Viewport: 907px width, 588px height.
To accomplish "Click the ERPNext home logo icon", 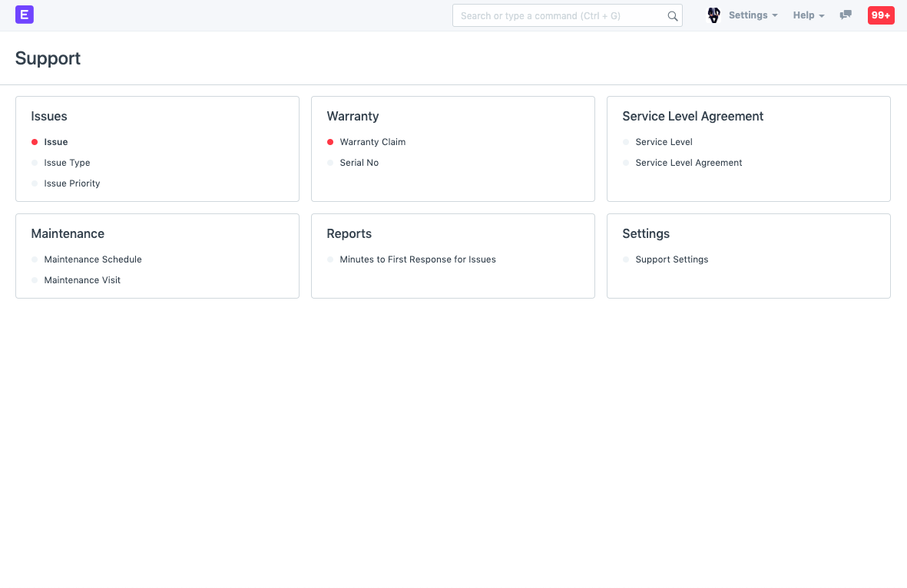I will coord(25,15).
